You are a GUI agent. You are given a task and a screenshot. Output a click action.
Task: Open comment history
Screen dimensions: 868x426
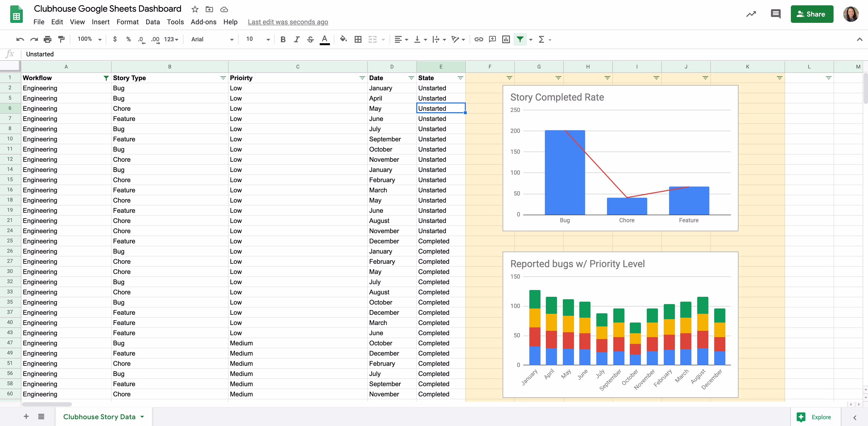776,14
